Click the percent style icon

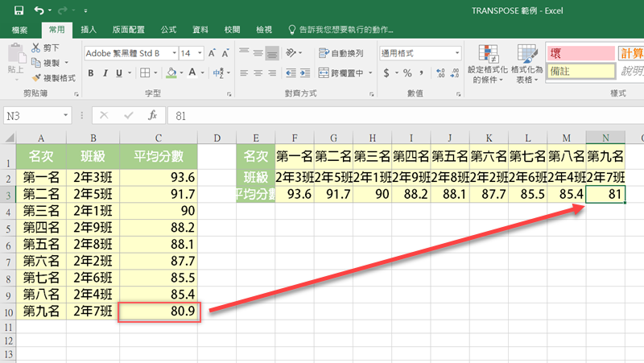[407, 73]
